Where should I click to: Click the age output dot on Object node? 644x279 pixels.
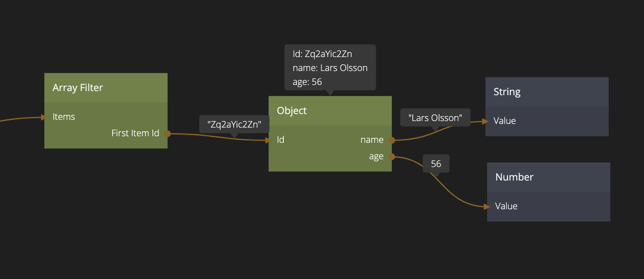(392, 157)
